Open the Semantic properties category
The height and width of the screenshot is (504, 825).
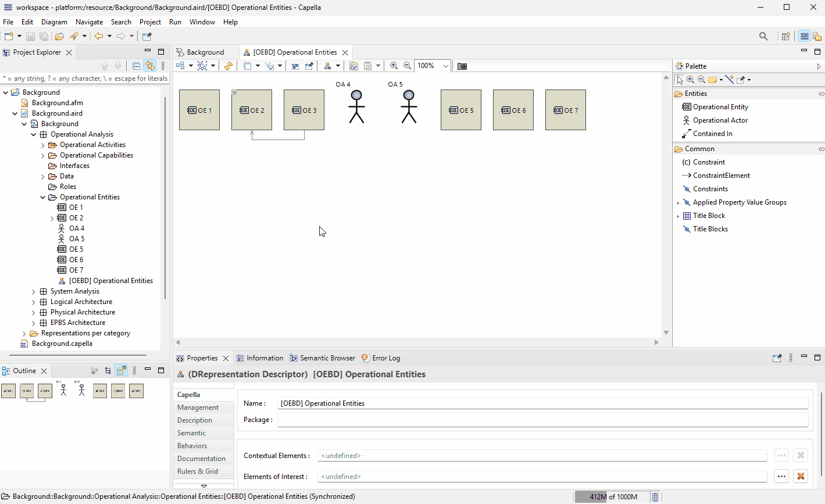point(191,432)
